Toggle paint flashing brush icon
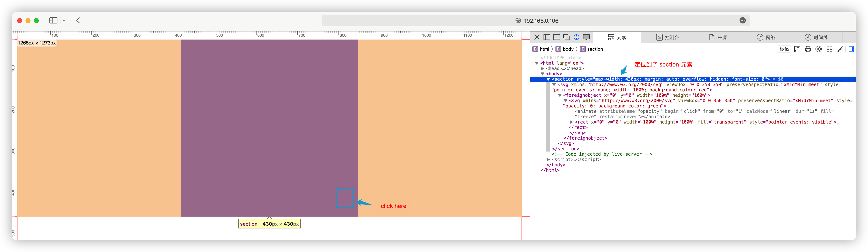The image size is (868, 252). click(x=840, y=49)
